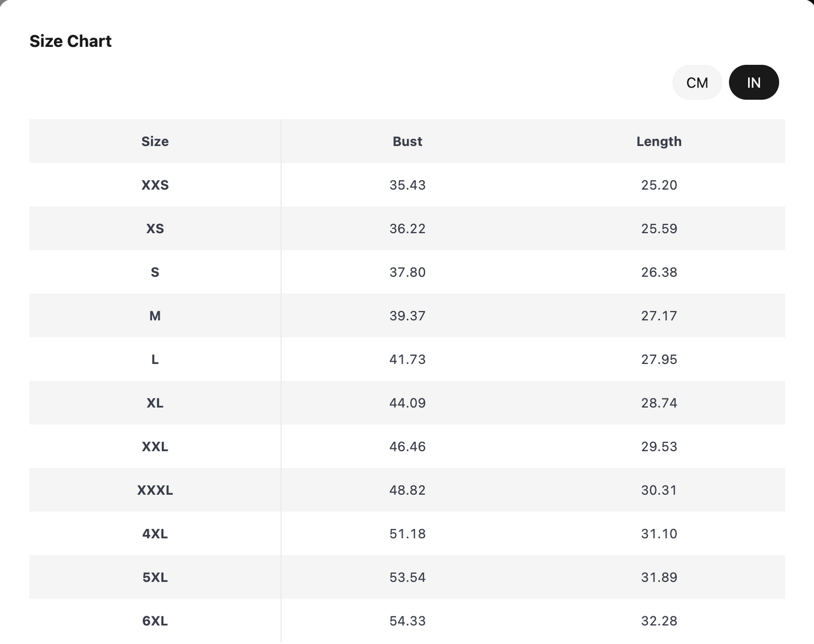Click the S size label
Screen dimensions: 814x644
pyautogui.click(x=155, y=272)
